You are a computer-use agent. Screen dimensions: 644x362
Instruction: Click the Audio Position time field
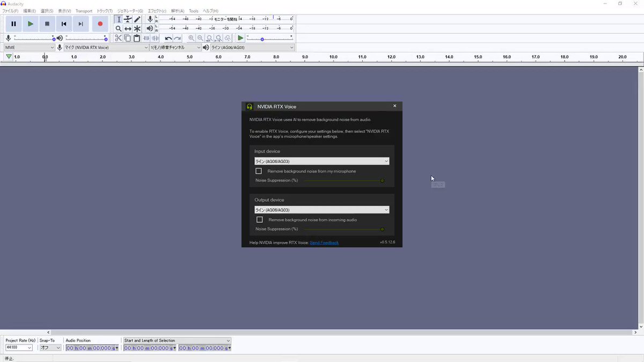(x=92, y=348)
